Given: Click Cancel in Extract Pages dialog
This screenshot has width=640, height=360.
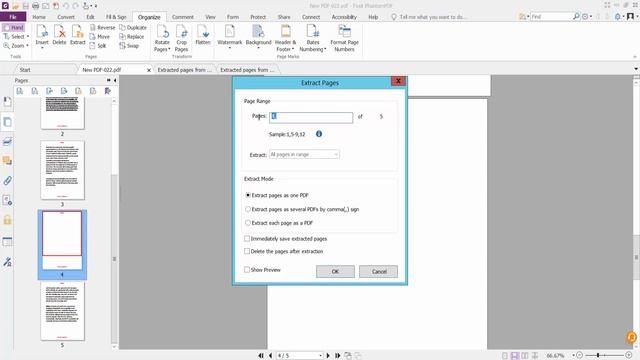Looking at the screenshot, I should tap(379, 271).
